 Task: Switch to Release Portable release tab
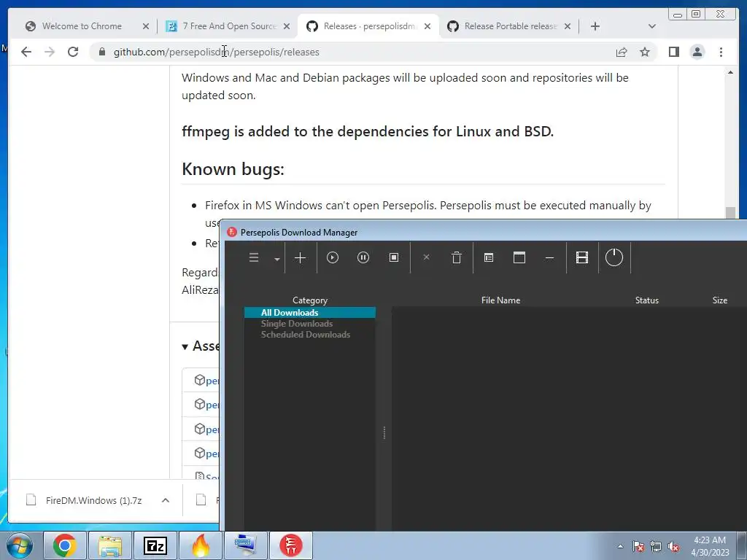(510, 26)
